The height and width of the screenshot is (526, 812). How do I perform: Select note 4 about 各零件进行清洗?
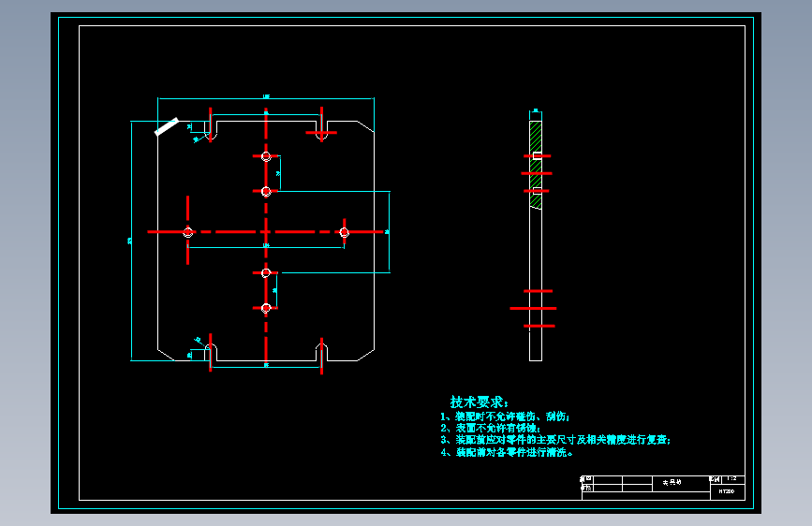507,452
